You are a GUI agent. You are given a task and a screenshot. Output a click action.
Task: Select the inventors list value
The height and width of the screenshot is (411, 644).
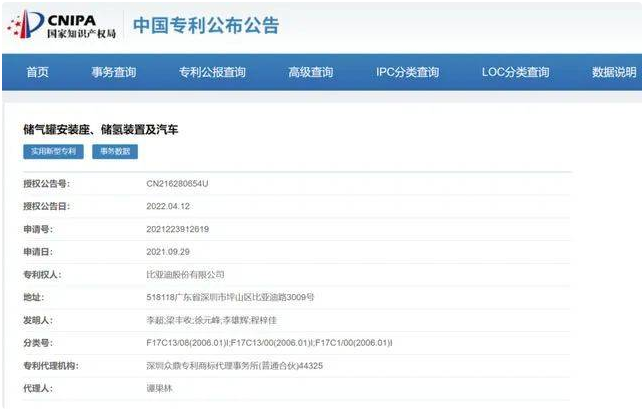pos(212,320)
